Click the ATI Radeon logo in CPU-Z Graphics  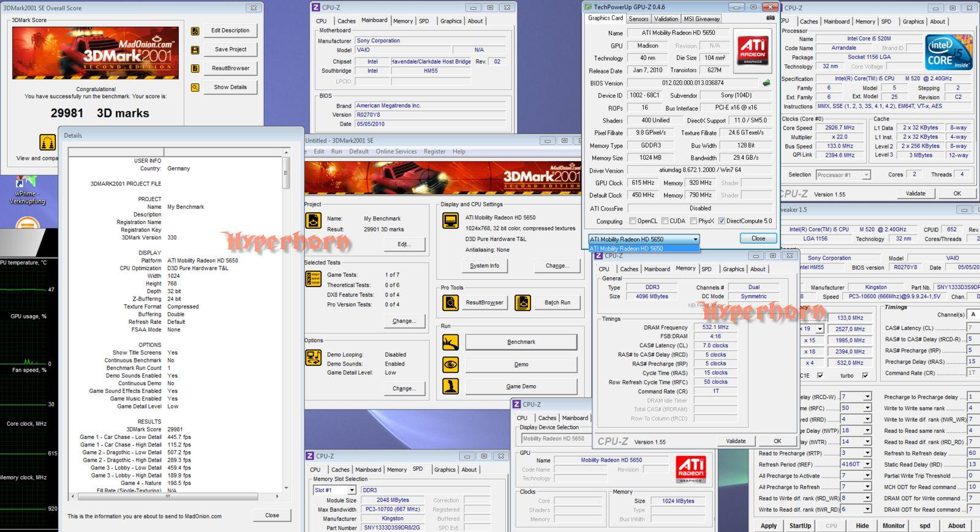(691, 470)
